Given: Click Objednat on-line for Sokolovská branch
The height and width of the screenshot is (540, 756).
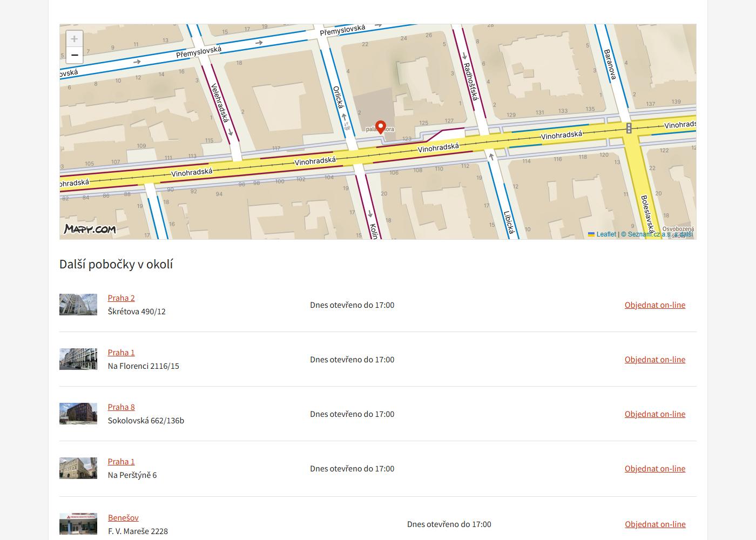Looking at the screenshot, I should [x=655, y=414].
